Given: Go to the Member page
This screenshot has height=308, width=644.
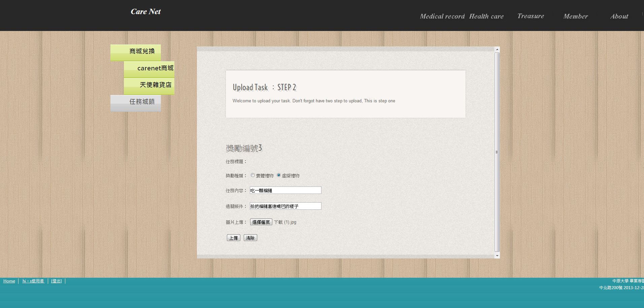Looking at the screenshot, I should [576, 16].
